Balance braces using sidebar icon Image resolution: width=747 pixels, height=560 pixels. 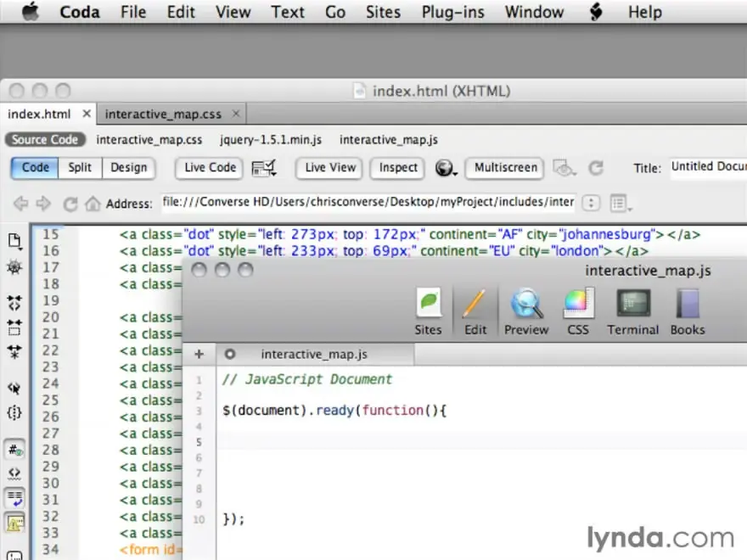point(14,412)
